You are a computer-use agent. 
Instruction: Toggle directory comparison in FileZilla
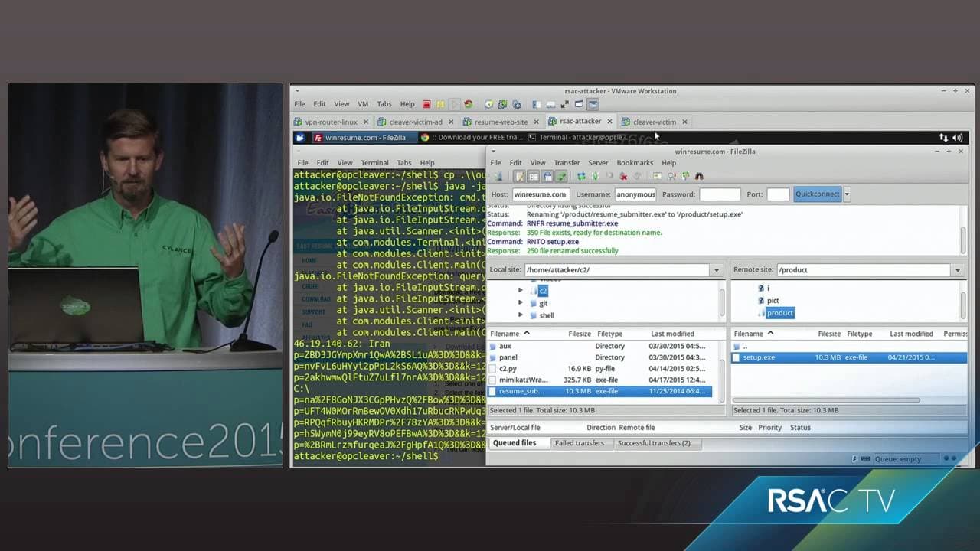tap(671, 177)
